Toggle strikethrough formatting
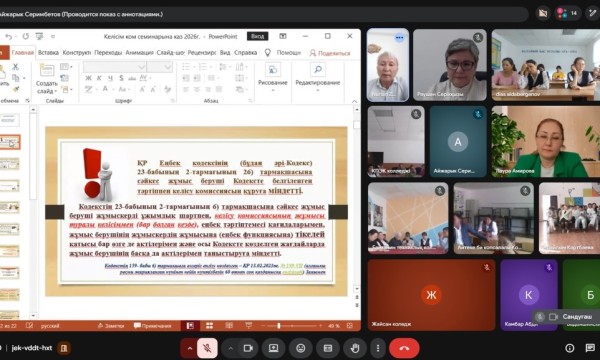 (x=132, y=78)
